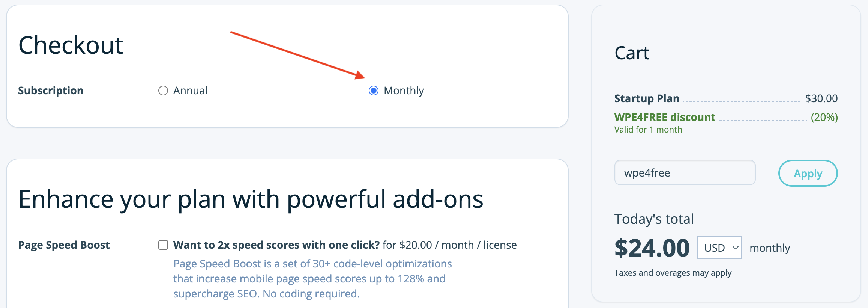Click the Subscription row label

click(51, 91)
